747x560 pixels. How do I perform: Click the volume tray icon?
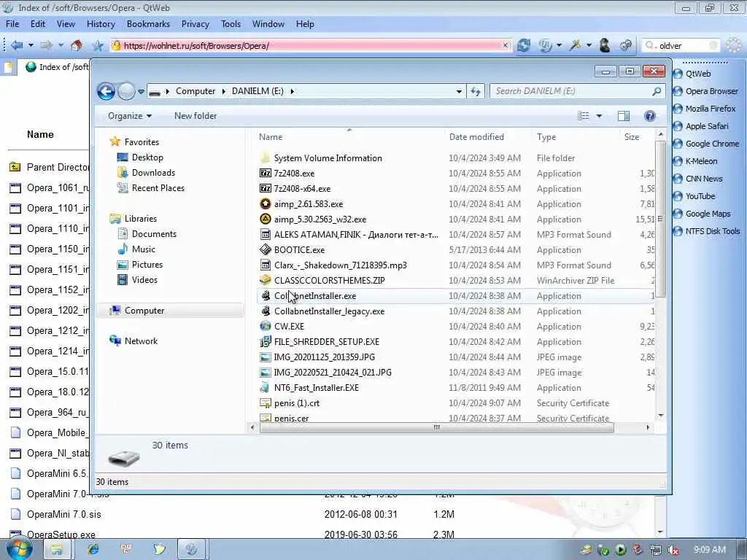673,550
